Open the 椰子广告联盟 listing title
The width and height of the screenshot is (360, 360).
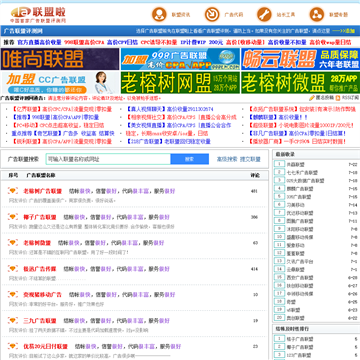coord(40,217)
